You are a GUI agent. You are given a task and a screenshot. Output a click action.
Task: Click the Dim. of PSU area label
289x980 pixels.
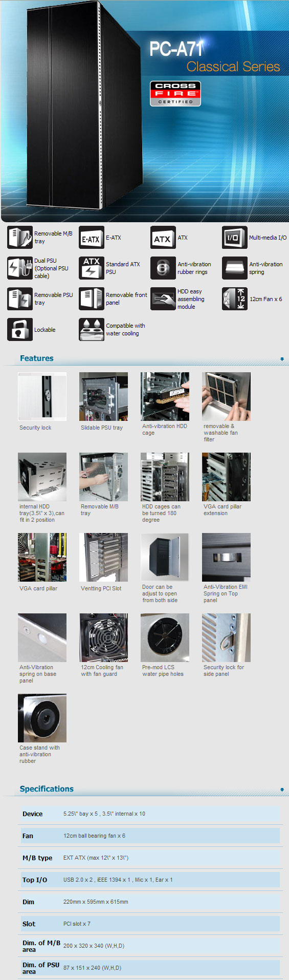point(41,968)
